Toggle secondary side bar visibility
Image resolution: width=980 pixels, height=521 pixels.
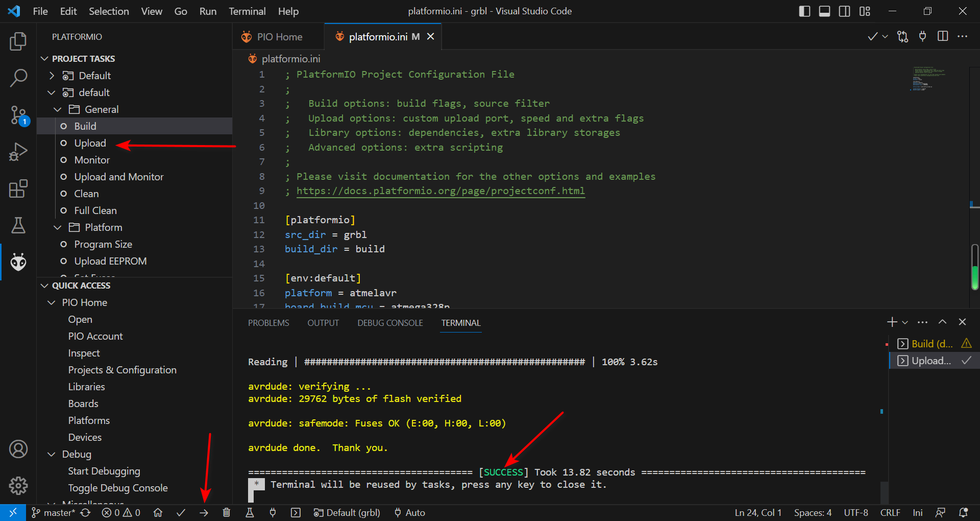pyautogui.click(x=845, y=11)
